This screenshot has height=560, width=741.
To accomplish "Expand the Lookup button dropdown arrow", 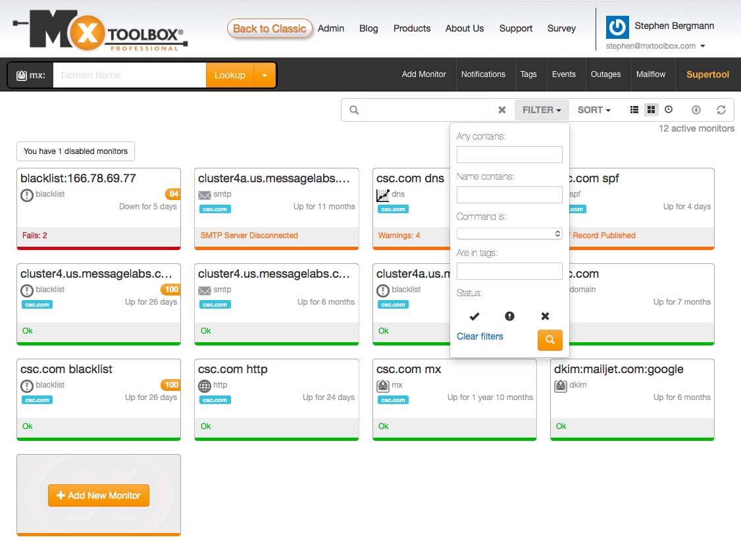I will coord(265,75).
